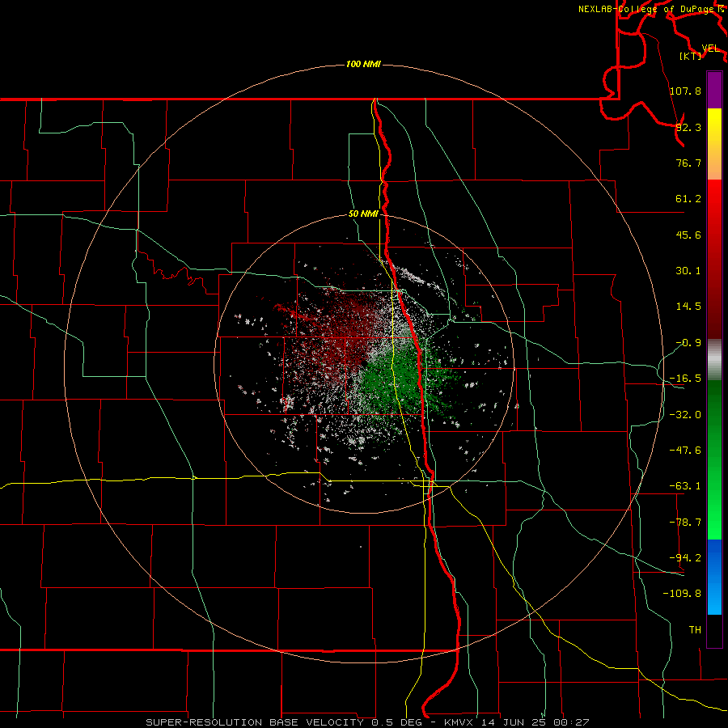Click the -16.5 velocity scale value
This screenshot has width=728, height=728.
685,379
